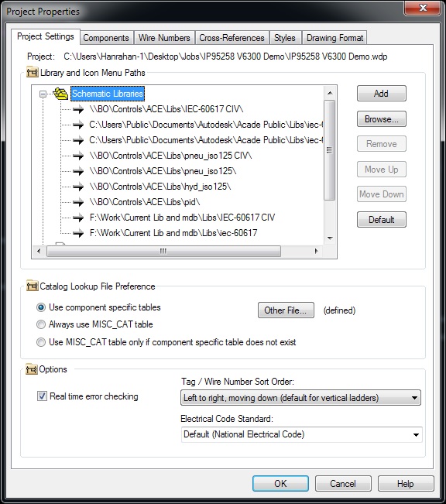446x504 pixels.
Task: Select the \\BO\Controls\ACE\Libs\hyd_iso125\ path
Action: click(160, 187)
